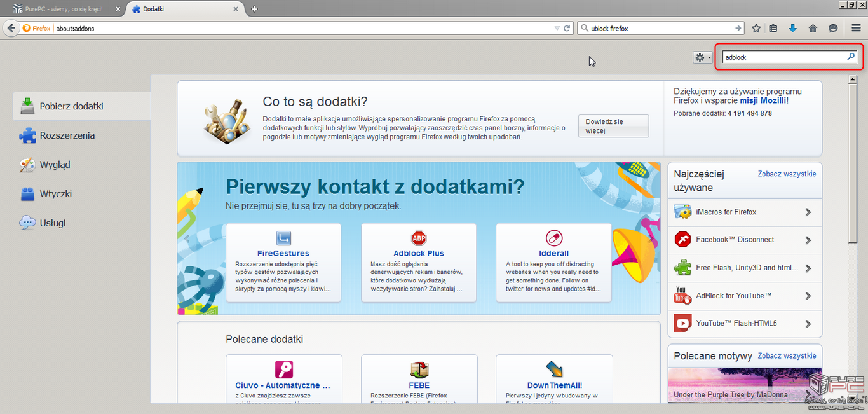This screenshot has height=414, width=868.
Task: Open the Pobierz dodatki sidebar section
Action: click(81, 106)
